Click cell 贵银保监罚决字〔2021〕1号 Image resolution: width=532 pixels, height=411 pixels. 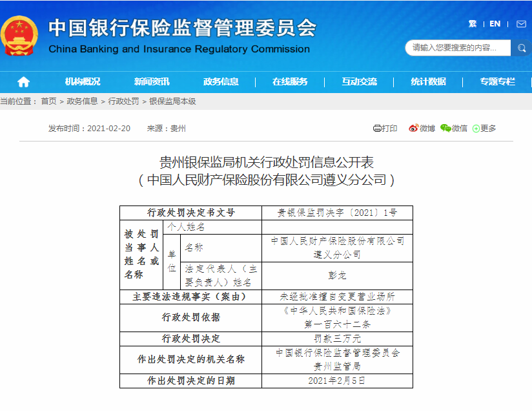pos(337,213)
